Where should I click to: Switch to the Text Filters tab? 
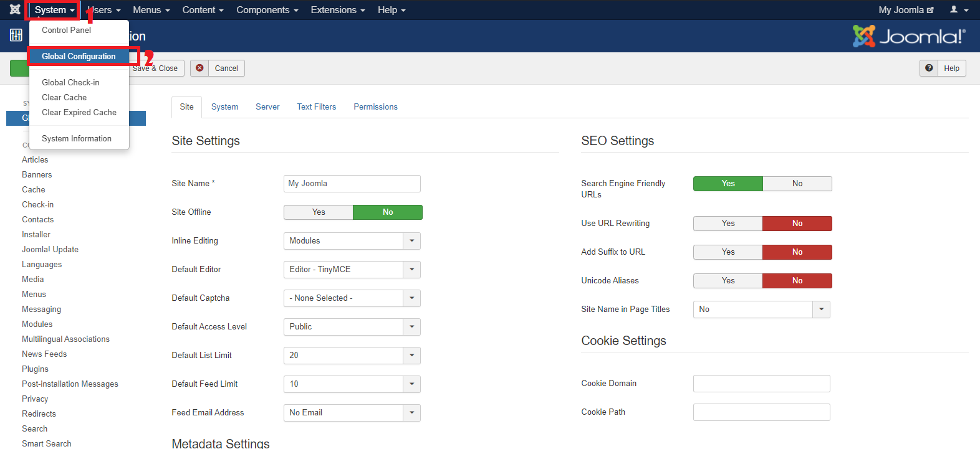317,107
